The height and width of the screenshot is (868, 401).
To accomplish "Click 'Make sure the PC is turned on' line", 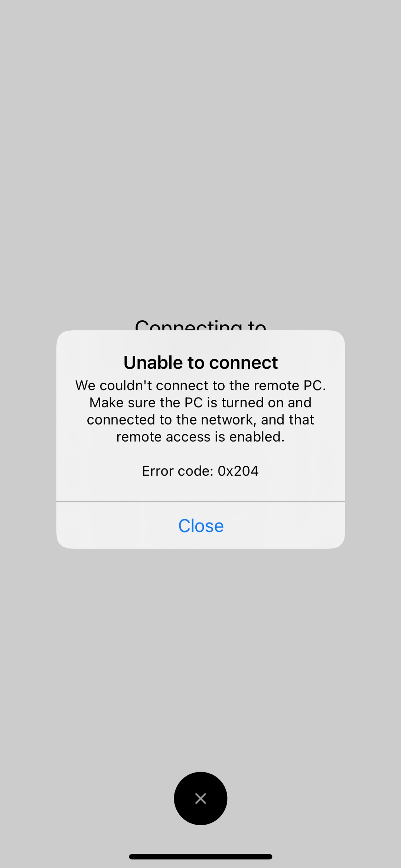I will click(x=200, y=402).
